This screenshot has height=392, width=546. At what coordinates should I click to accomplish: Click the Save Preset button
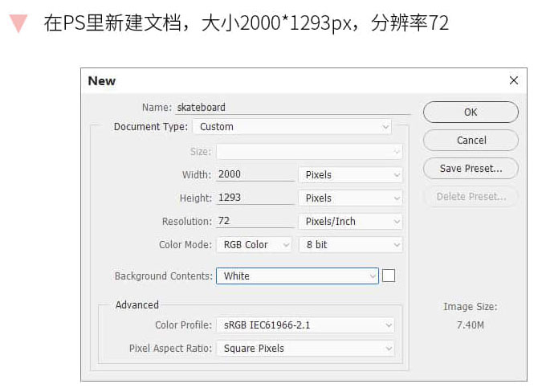[x=471, y=169]
